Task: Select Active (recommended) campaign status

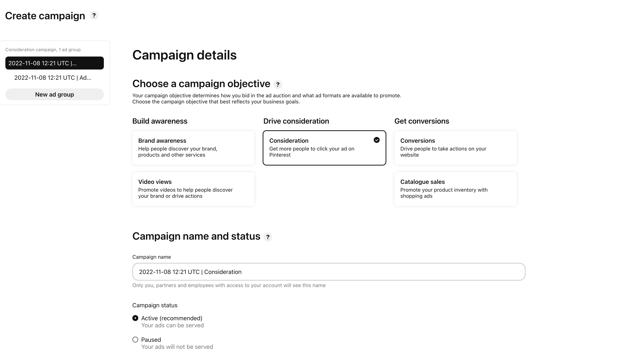Action: [135, 318]
